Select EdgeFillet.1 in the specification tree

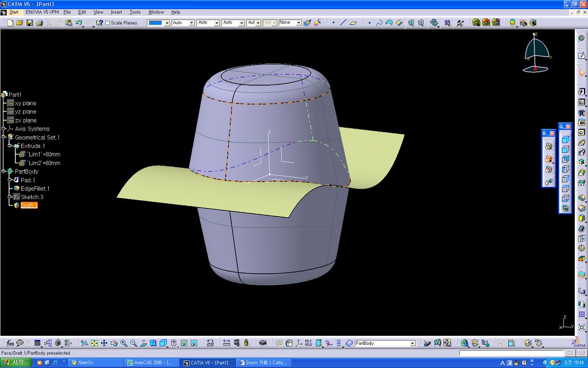(35, 189)
